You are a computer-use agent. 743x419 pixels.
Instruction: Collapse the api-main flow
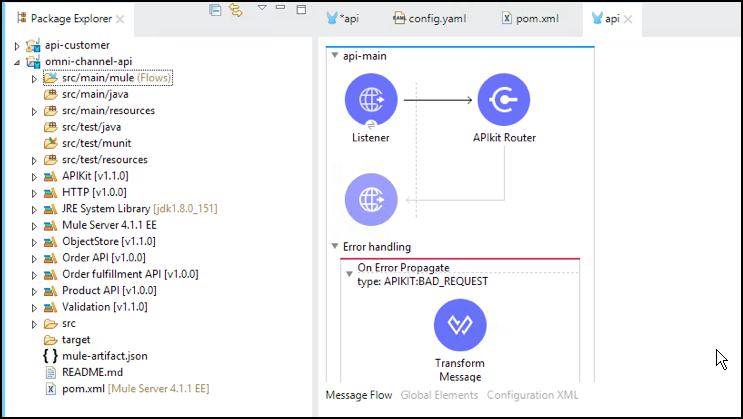tap(335, 55)
